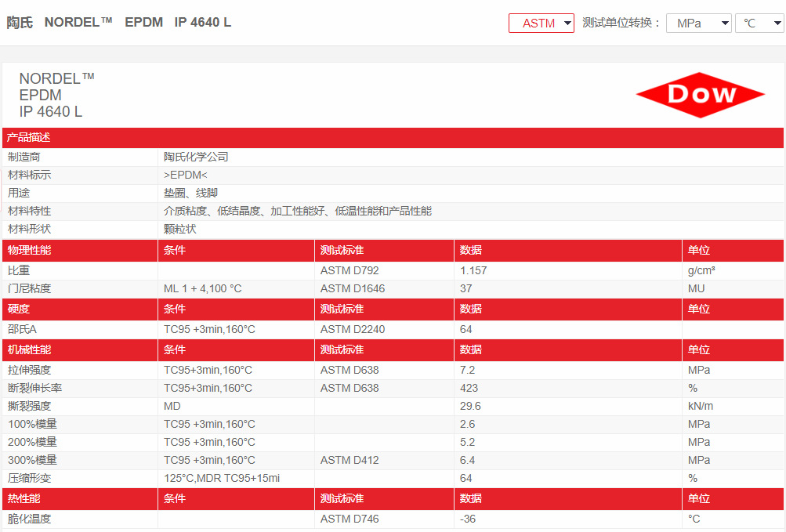Image resolution: width=786 pixels, height=532 pixels.
Task: Click the '拉伸强度' row label
Action: tap(30, 370)
